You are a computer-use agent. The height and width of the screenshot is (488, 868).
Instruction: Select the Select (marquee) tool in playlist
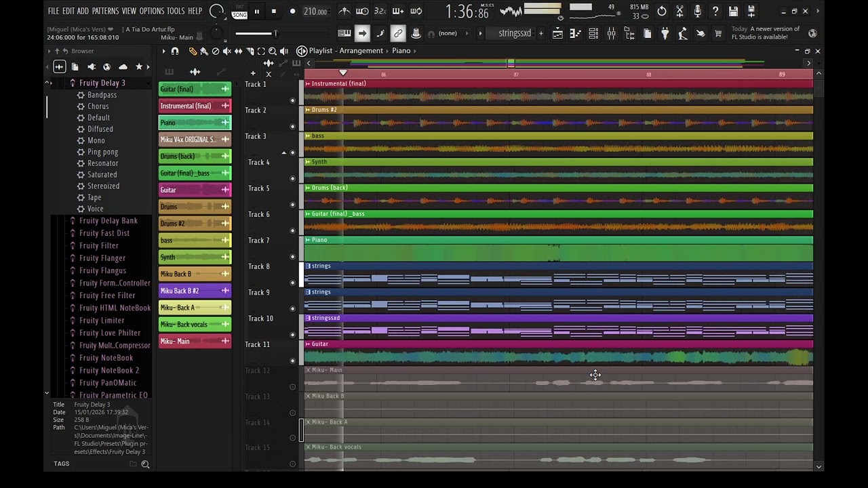[261, 51]
